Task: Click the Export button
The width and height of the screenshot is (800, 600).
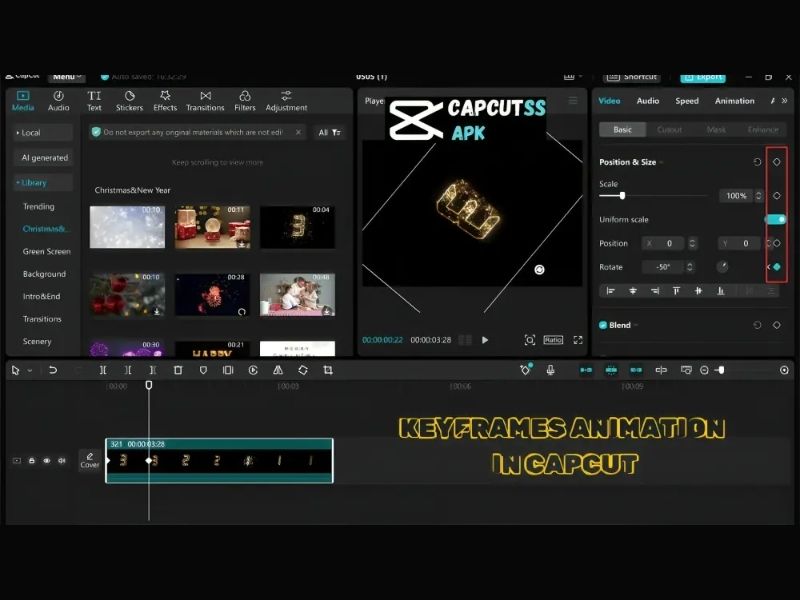Action: tap(703, 77)
